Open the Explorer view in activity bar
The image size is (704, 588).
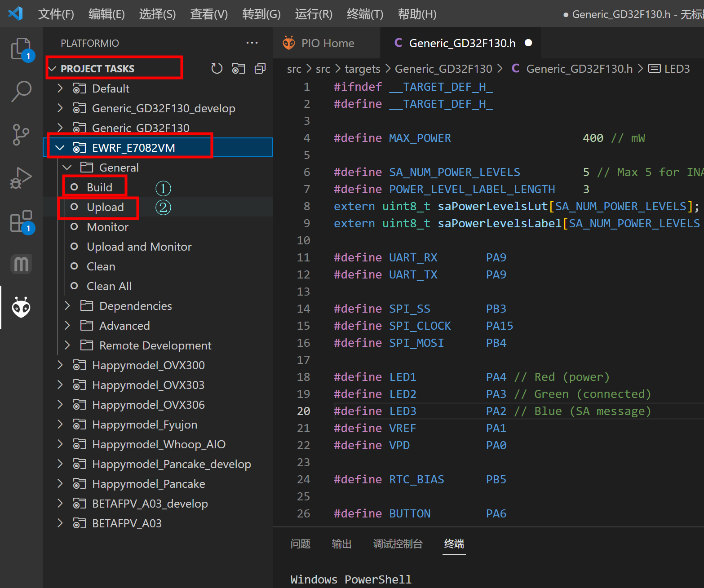point(21,49)
